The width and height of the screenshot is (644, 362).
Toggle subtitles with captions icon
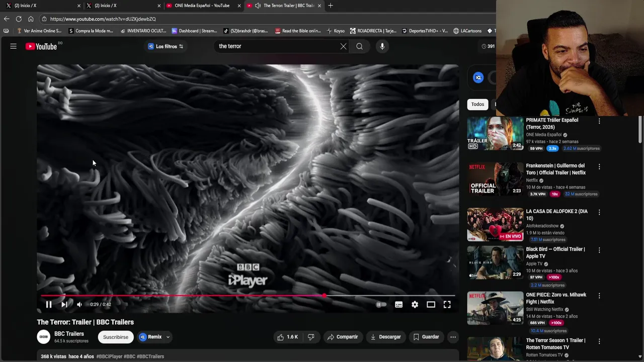398,304
